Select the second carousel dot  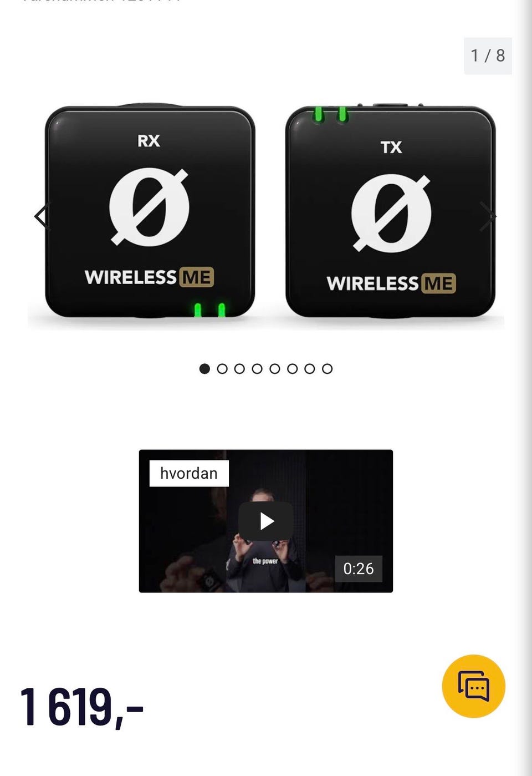[222, 369]
